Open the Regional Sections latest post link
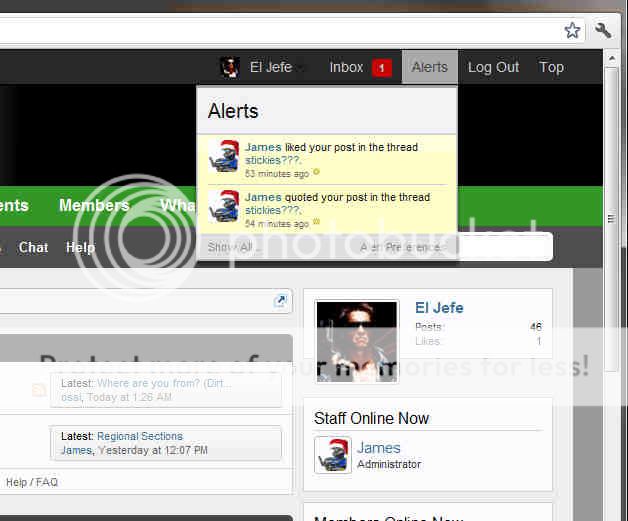 pyautogui.click(x=140, y=436)
